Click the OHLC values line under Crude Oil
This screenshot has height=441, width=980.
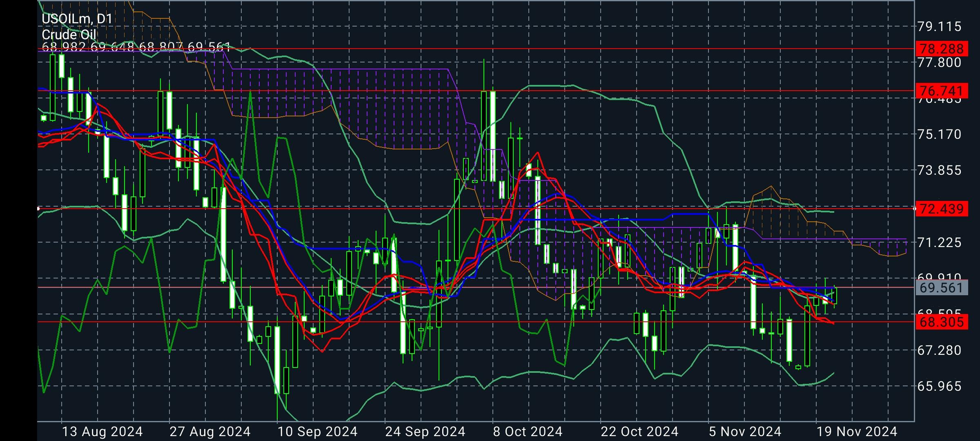tap(136, 47)
